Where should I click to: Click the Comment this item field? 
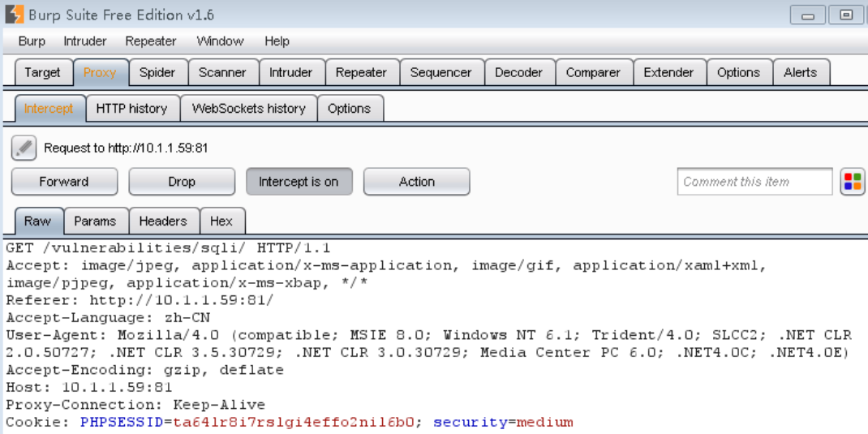(754, 182)
